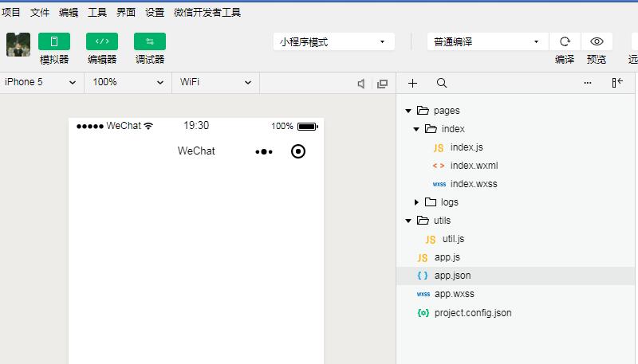Open the 项目 menu
This screenshot has height=364, width=638.
pyautogui.click(x=11, y=13)
